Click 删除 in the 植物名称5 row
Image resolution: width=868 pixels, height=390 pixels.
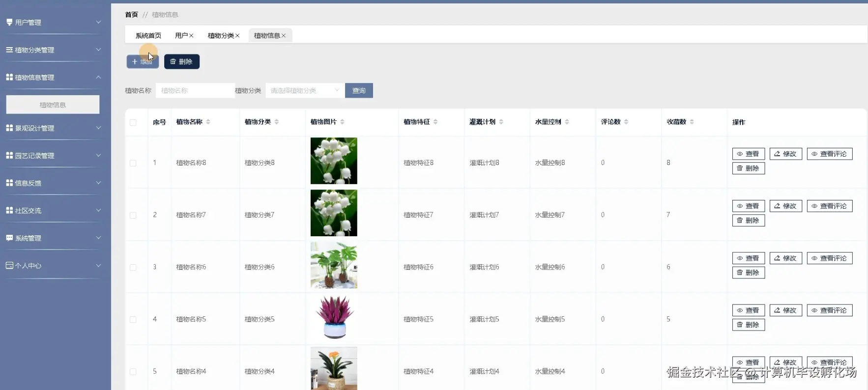point(748,325)
